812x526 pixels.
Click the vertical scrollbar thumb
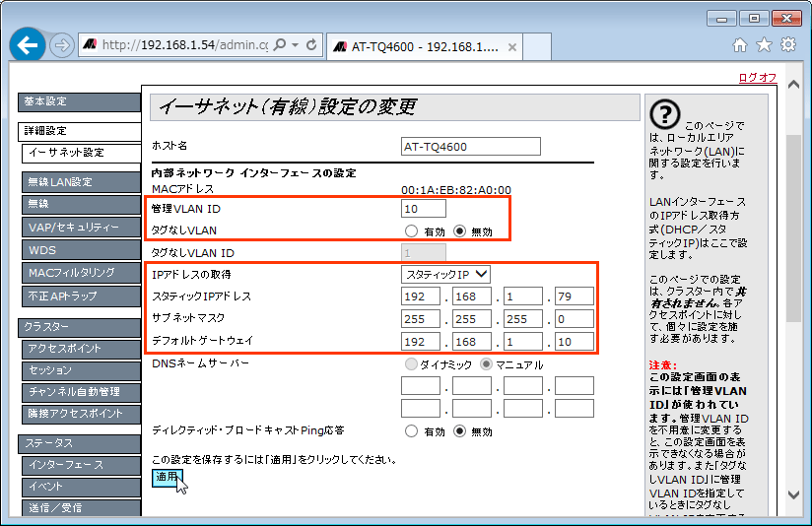[x=793, y=229]
